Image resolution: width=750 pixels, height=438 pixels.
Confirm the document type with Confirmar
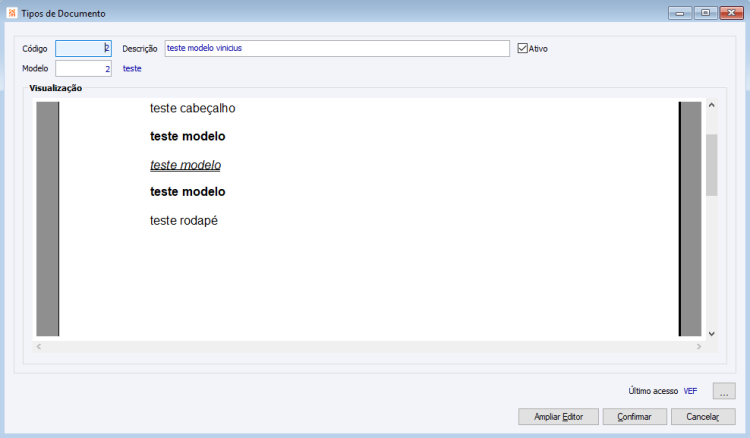click(x=634, y=416)
